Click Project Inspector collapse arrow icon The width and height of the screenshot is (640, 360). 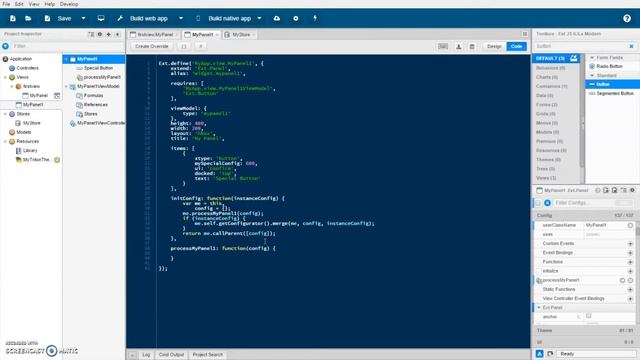118,34
